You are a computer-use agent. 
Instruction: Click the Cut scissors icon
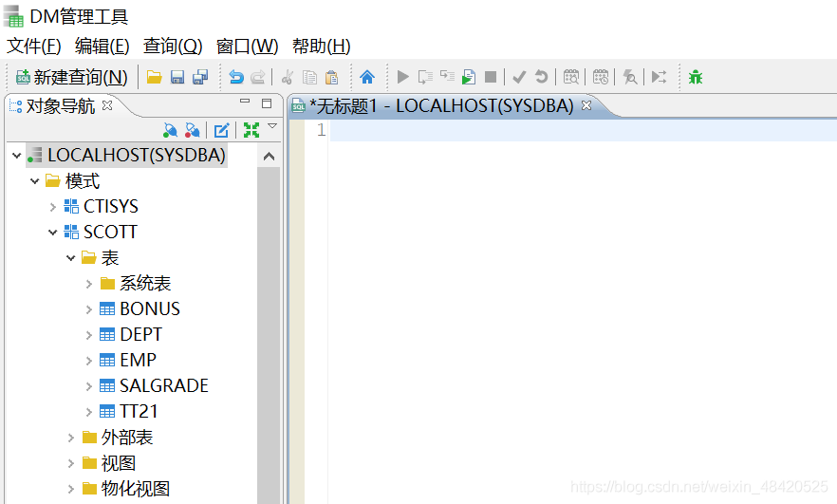[x=288, y=78]
